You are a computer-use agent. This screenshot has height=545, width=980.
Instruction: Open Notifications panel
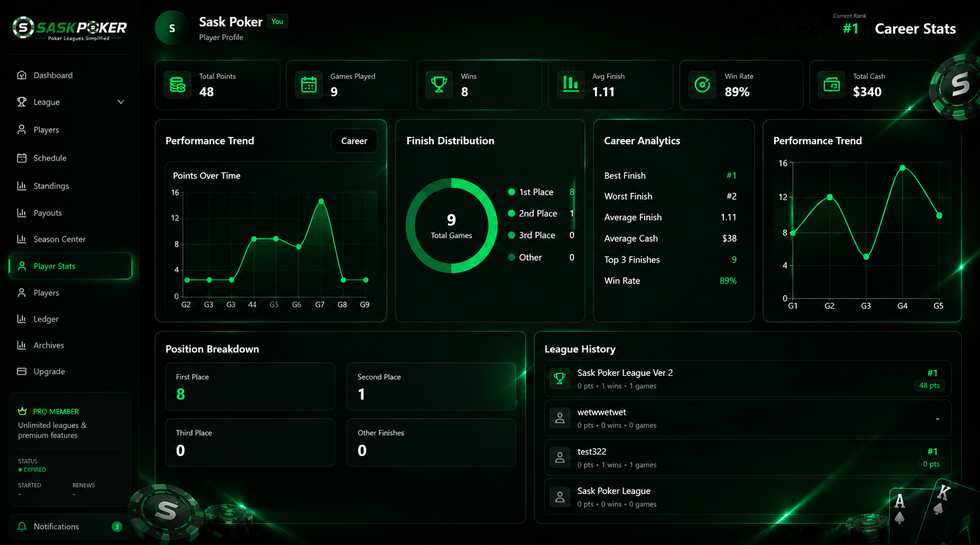click(x=70, y=526)
